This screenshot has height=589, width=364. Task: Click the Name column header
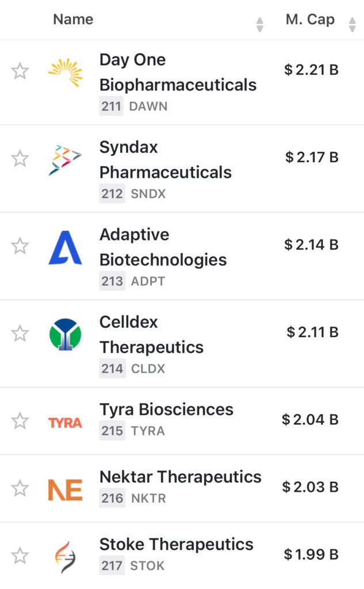73,20
